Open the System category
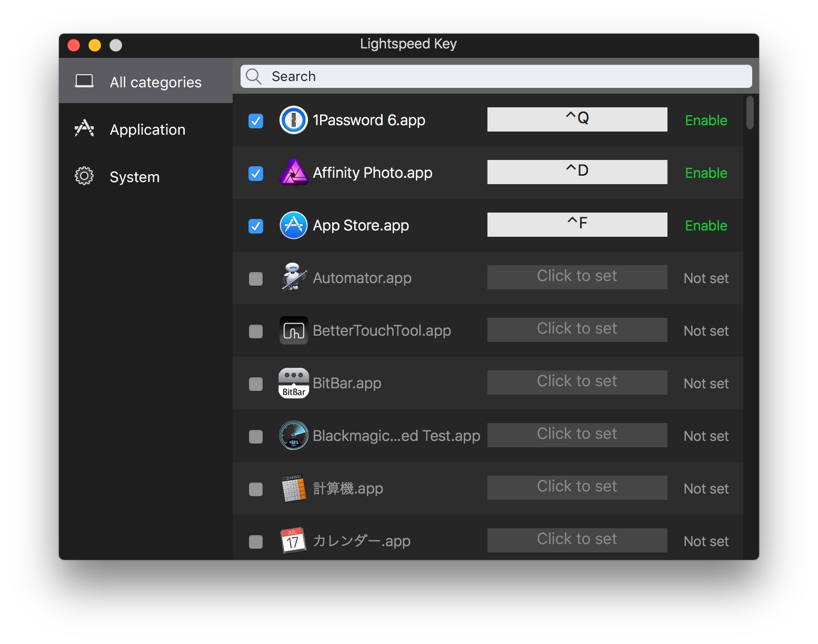818x644 pixels. pyautogui.click(x=146, y=176)
